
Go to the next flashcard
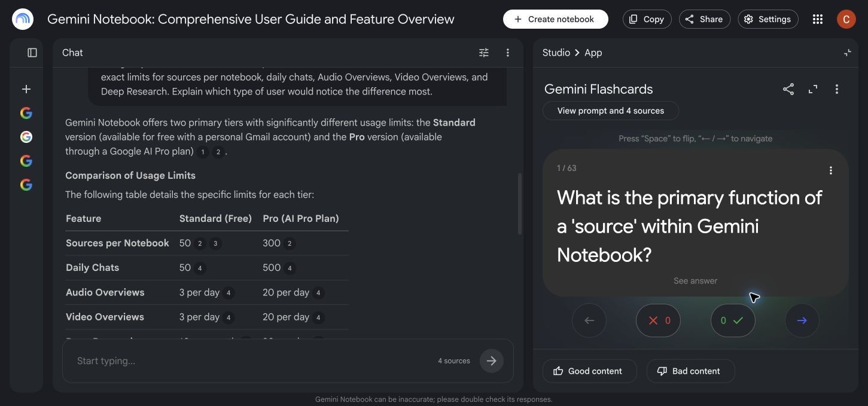click(802, 320)
